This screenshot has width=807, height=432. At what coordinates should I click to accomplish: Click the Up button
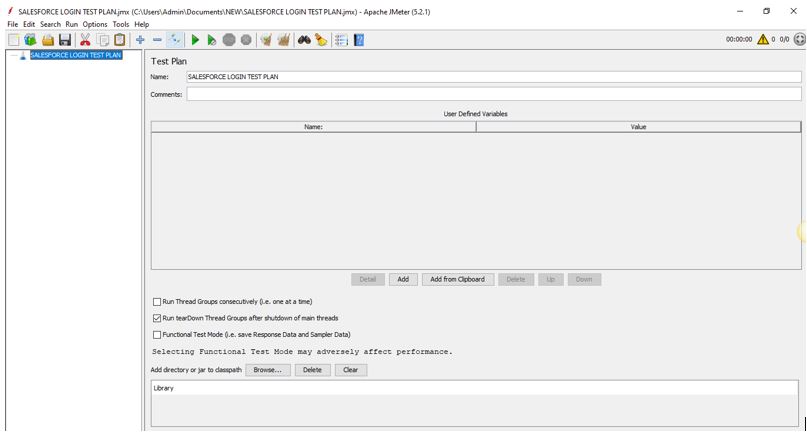(x=551, y=279)
